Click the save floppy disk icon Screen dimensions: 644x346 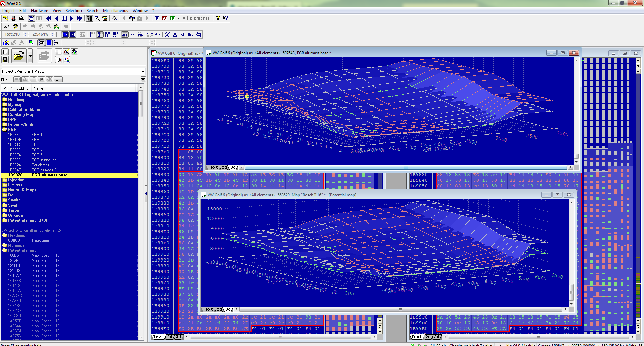[x=5, y=60]
